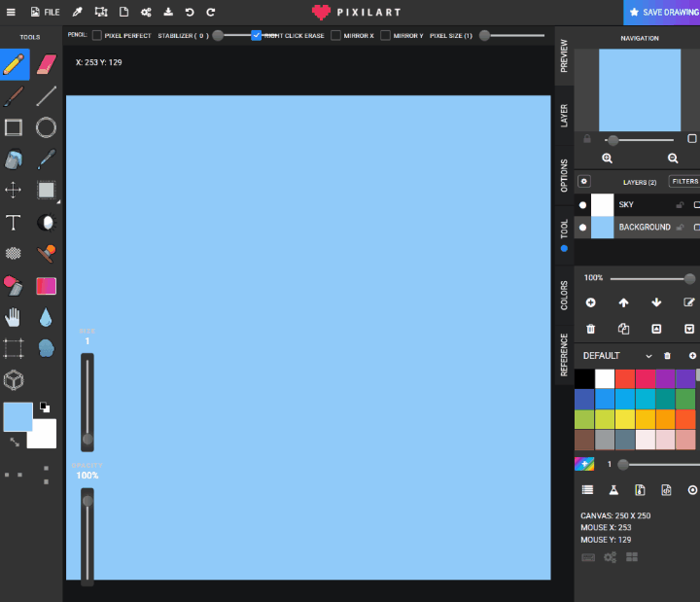Click the layer opacity 100% slider handle

(689, 279)
